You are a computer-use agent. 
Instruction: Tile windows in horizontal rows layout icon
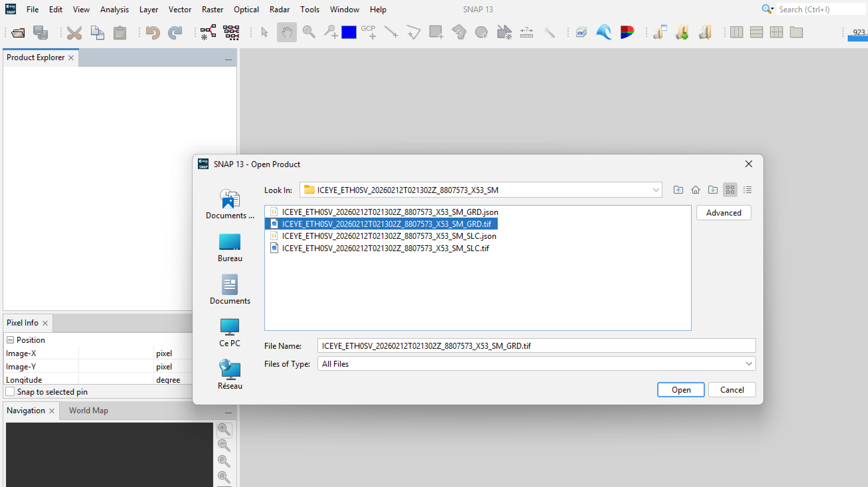(x=756, y=32)
